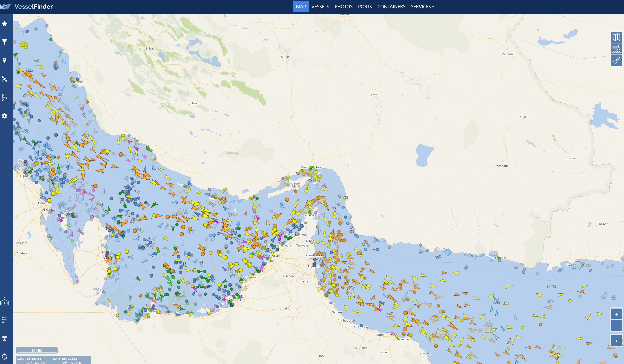This screenshot has height=364, width=624.
Task: Open map settings gear icon
Action: (4, 116)
